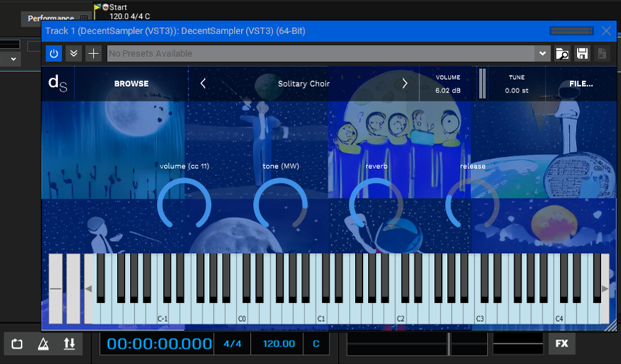Click the 120.00 tempo field

[x=279, y=344]
